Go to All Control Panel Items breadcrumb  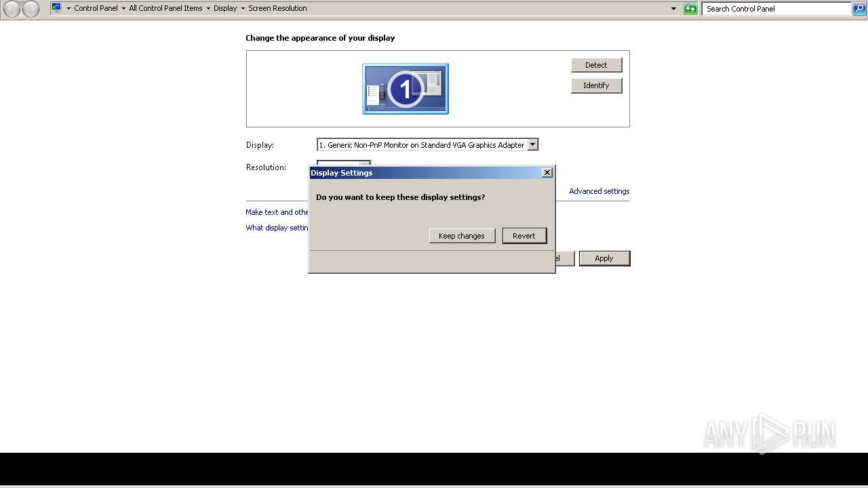coord(165,9)
